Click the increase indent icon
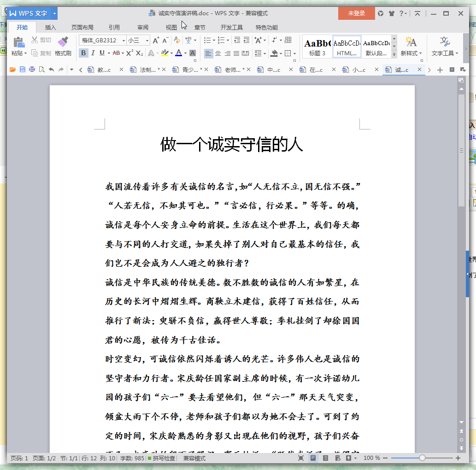476x470 pixels. tap(247, 41)
